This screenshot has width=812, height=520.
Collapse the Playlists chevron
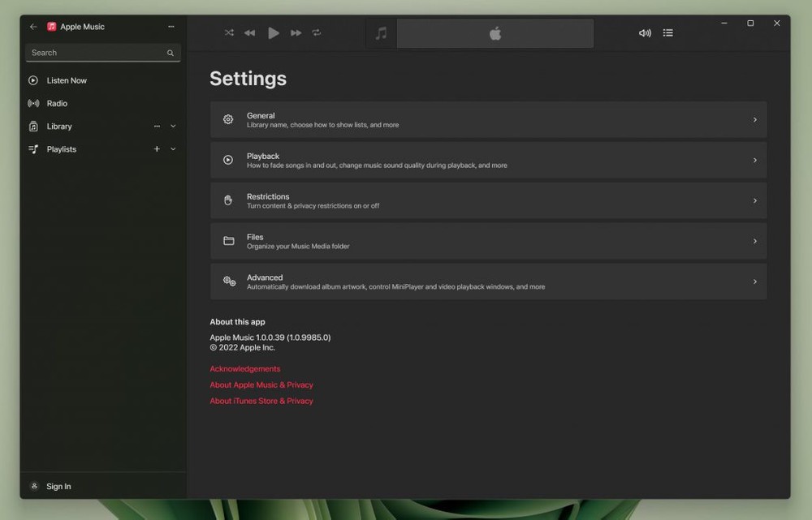[x=173, y=149]
